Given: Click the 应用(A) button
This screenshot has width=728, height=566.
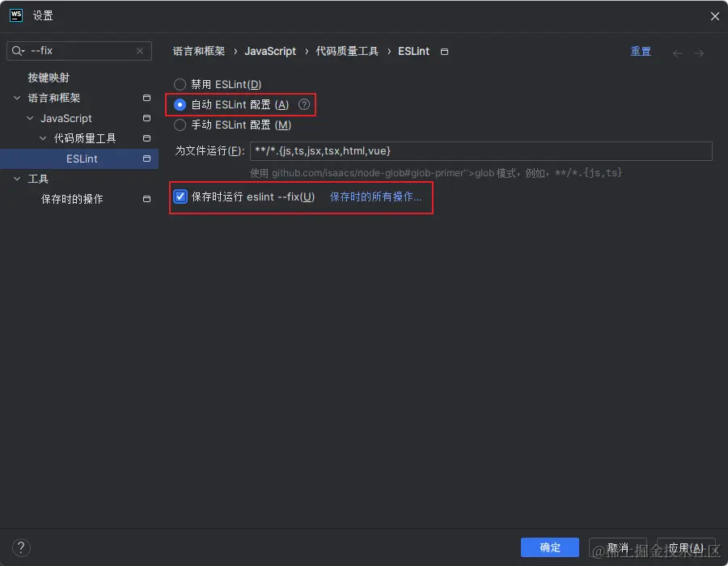Looking at the screenshot, I should (686, 547).
